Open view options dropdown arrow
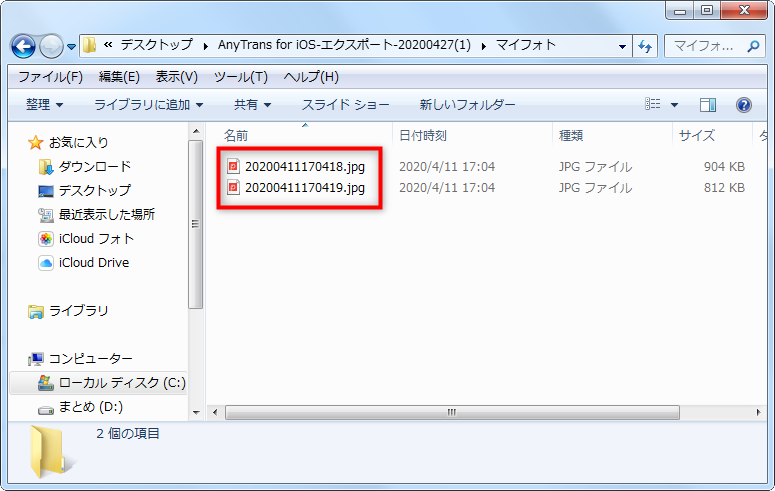The width and height of the screenshot is (775, 491). tap(674, 105)
